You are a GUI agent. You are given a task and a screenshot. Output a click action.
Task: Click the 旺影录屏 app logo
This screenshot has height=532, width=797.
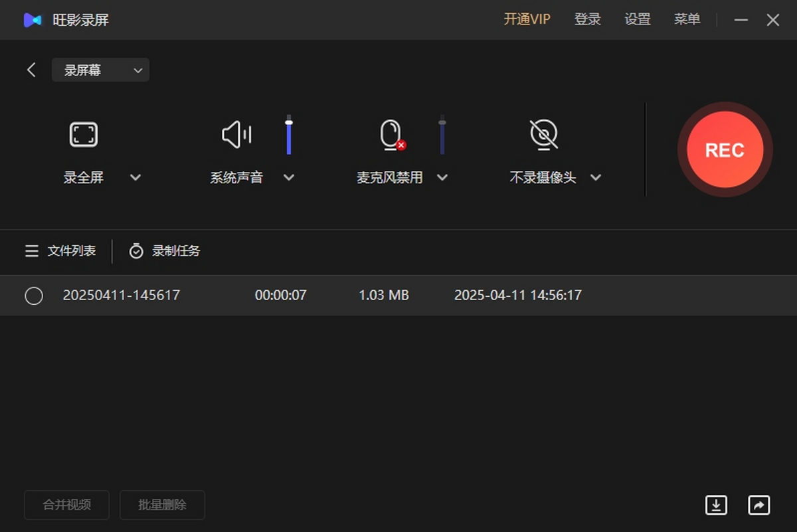32,20
